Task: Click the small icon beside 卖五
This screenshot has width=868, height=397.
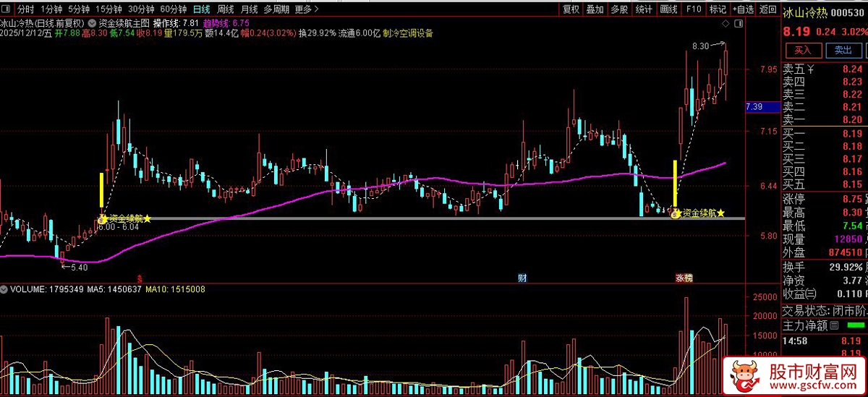Action: pyautogui.click(x=811, y=69)
